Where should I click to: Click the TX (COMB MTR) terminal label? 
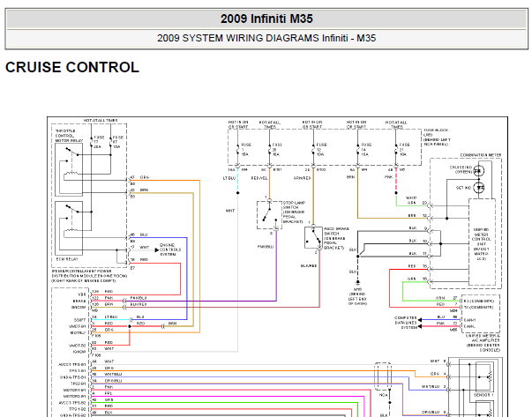coord(478,307)
